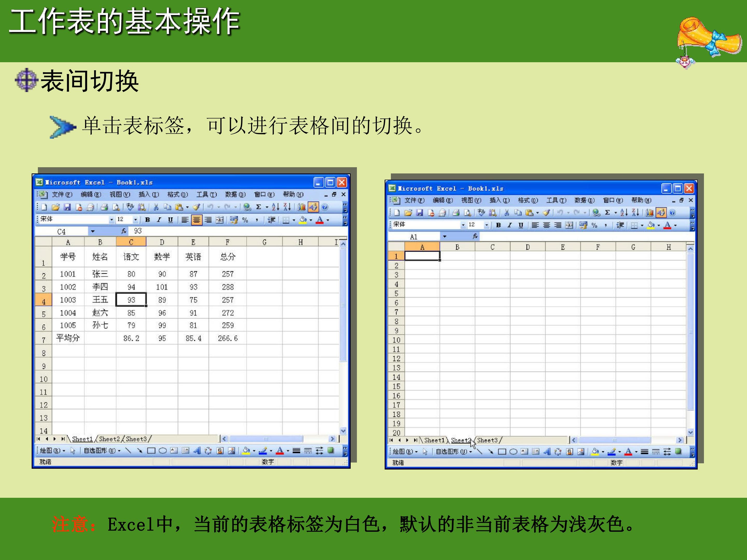Click next sheet arrow in left Excel window

(55, 439)
